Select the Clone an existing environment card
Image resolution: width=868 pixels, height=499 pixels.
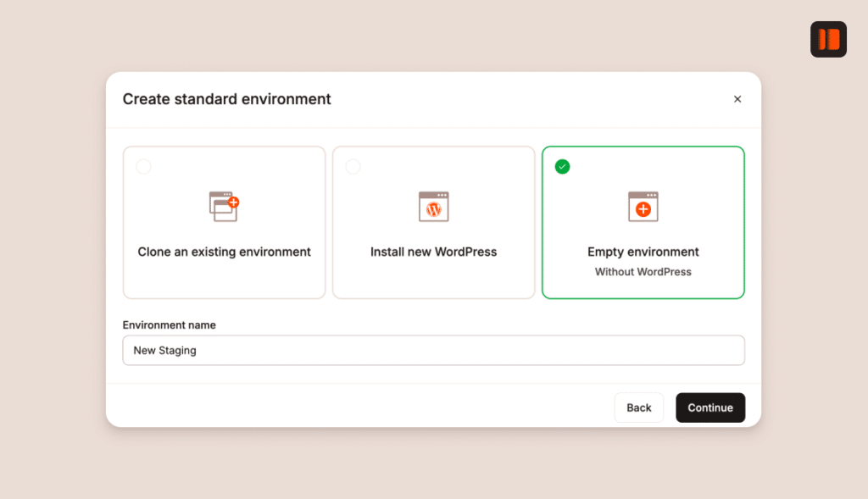click(224, 222)
